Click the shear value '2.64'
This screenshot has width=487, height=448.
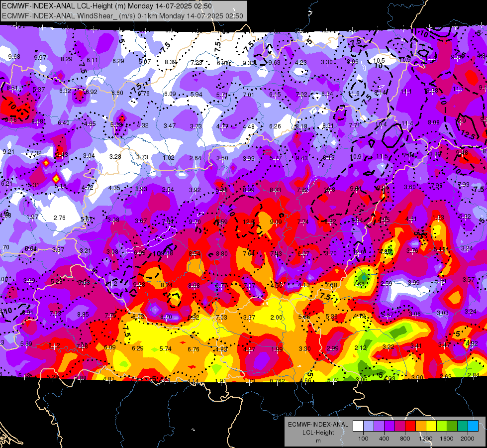(195, 158)
